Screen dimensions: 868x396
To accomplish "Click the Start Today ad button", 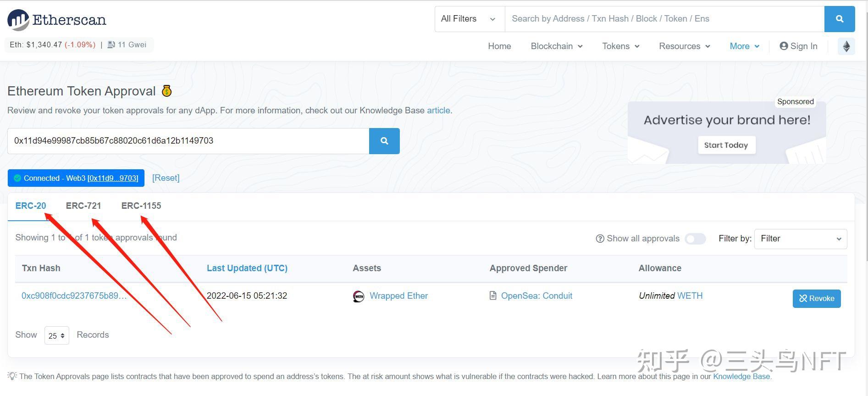I will click(726, 145).
